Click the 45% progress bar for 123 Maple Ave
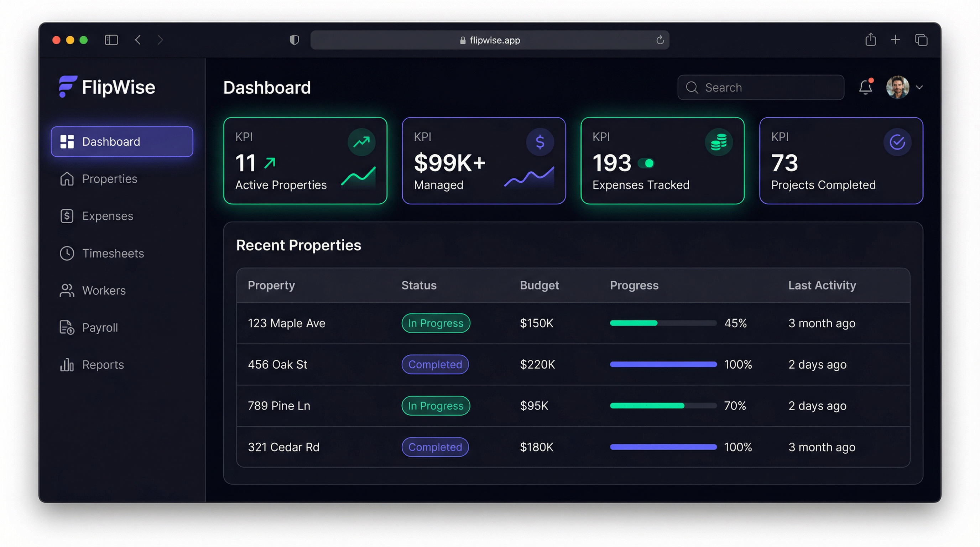This screenshot has width=980, height=547. click(x=663, y=323)
